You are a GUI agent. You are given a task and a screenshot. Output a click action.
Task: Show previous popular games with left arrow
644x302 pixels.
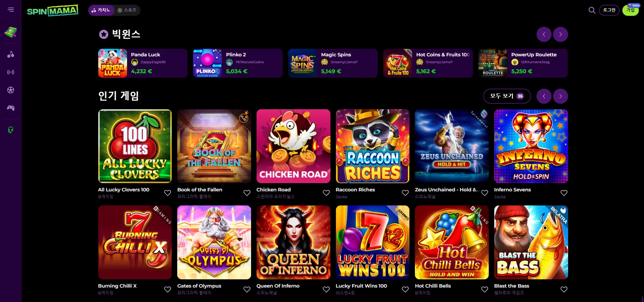tap(544, 96)
